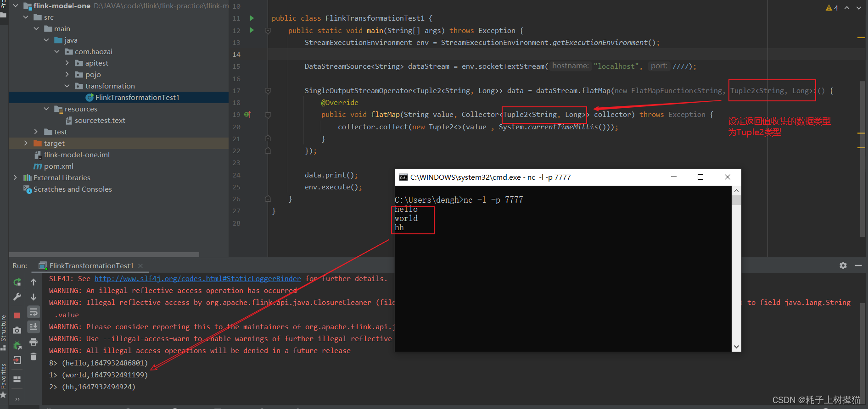Run main method gutter arrow at line 12

(252, 30)
